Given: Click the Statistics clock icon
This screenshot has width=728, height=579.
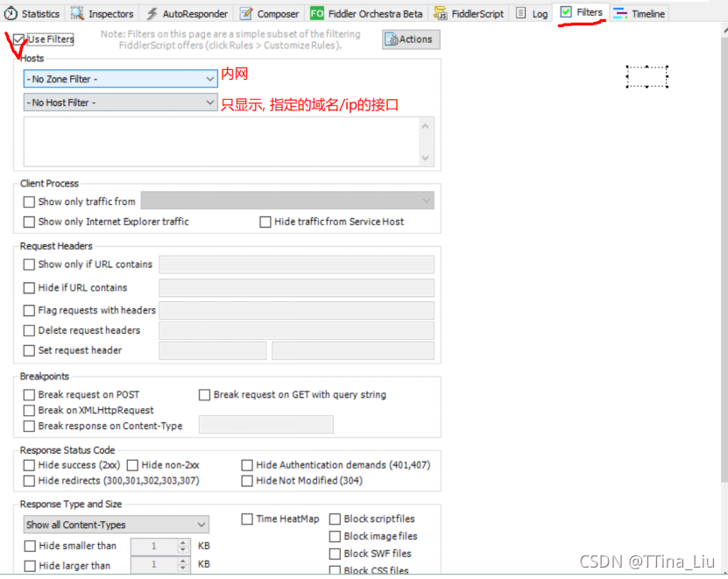Looking at the screenshot, I should (x=11, y=14).
